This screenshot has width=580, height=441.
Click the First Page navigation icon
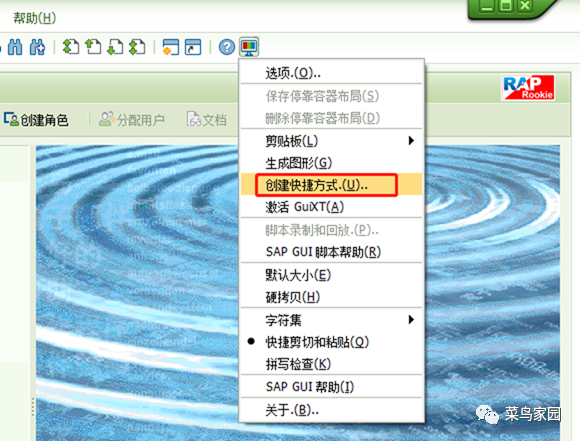[x=71, y=47]
